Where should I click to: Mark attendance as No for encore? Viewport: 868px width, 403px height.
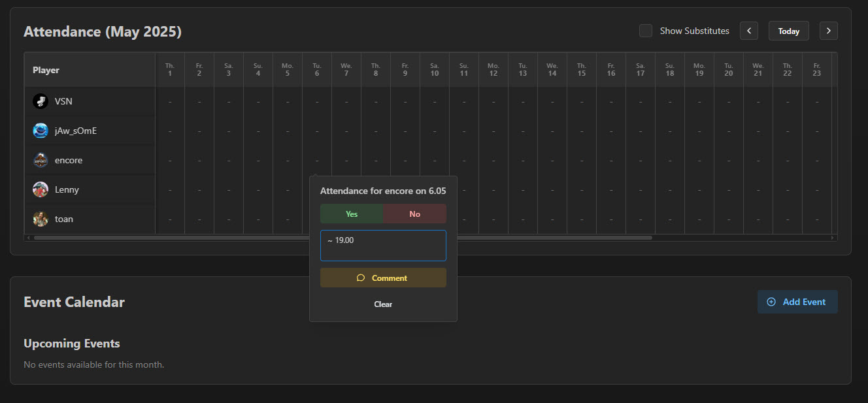pos(414,214)
